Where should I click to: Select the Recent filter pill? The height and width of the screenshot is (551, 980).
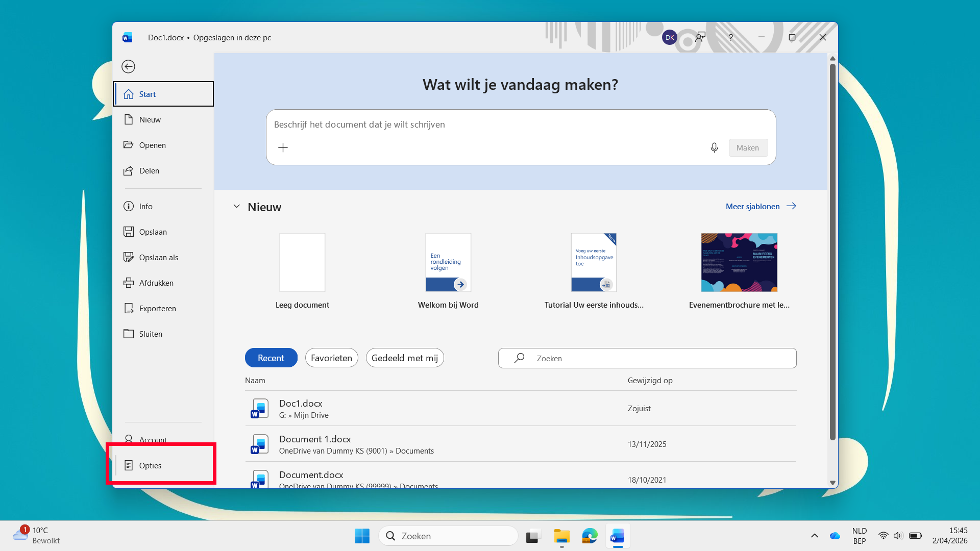pos(271,358)
